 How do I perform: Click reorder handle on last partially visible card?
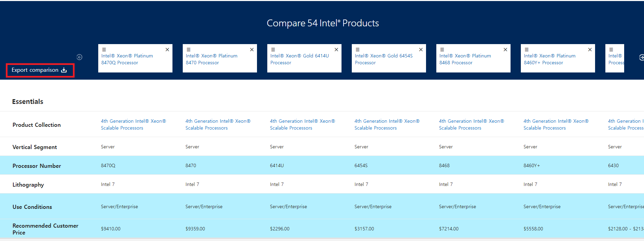click(x=611, y=50)
